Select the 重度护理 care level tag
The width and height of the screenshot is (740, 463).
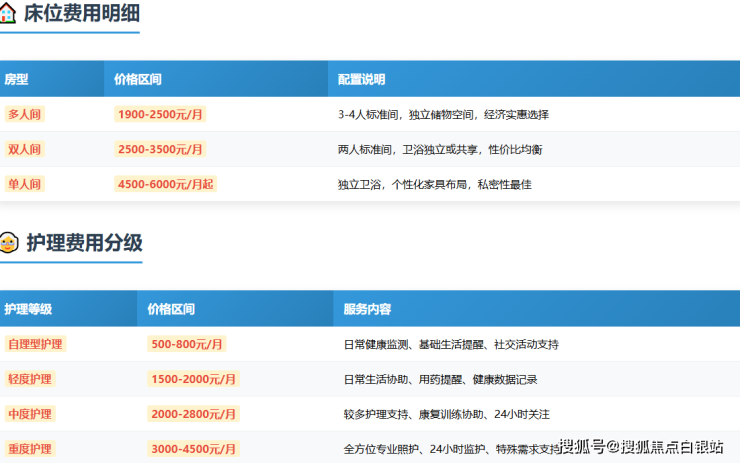(x=30, y=449)
